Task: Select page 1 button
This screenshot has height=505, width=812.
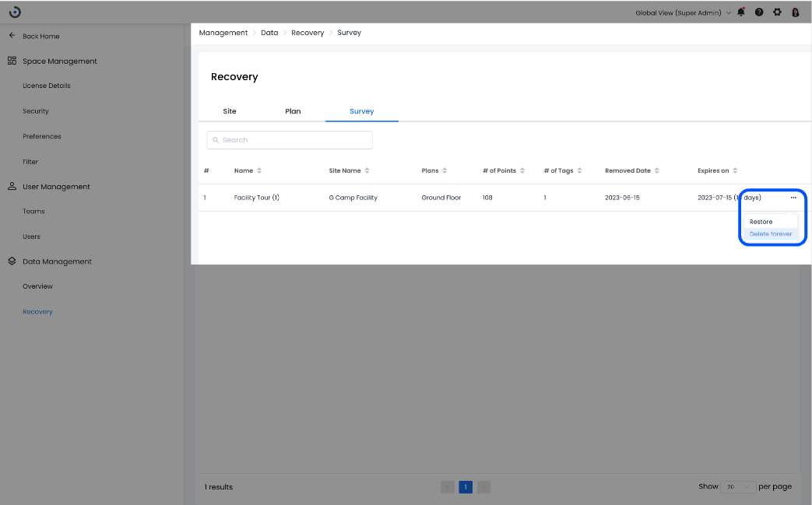Action: point(466,487)
